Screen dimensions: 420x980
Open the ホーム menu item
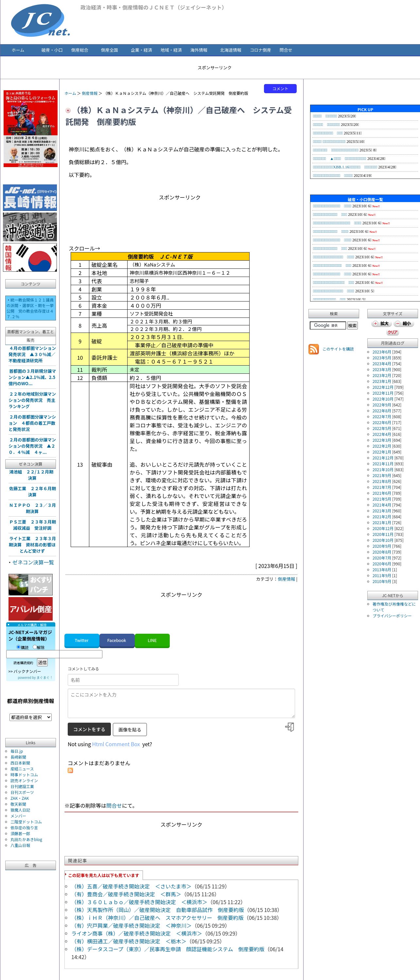18,50
